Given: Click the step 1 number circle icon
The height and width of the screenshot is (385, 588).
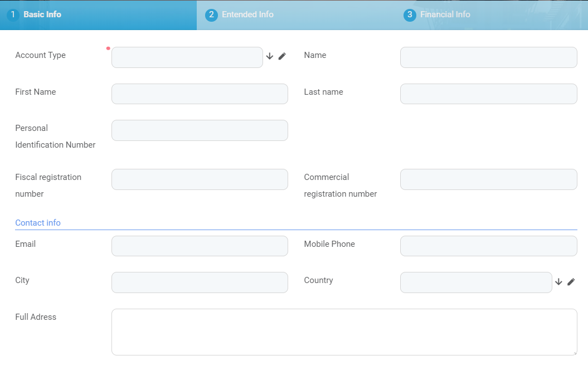Looking at the screenshot, I should [x=13, y=15].
